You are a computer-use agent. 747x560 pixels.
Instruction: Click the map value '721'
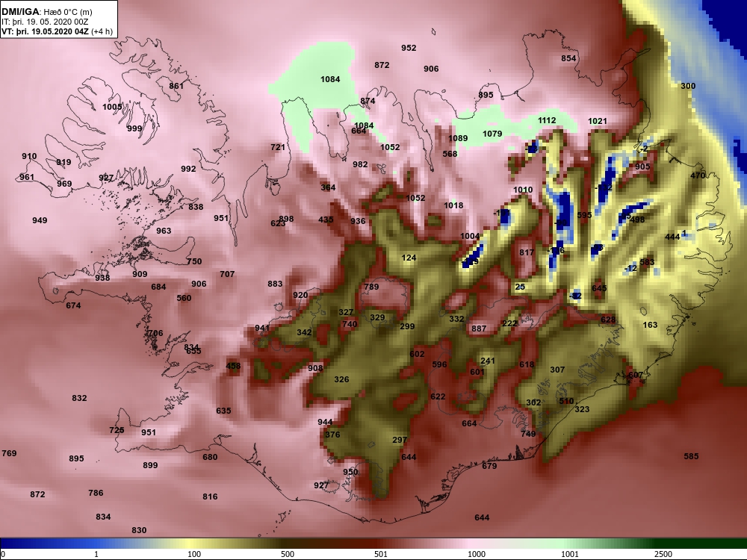coord(278,147)
